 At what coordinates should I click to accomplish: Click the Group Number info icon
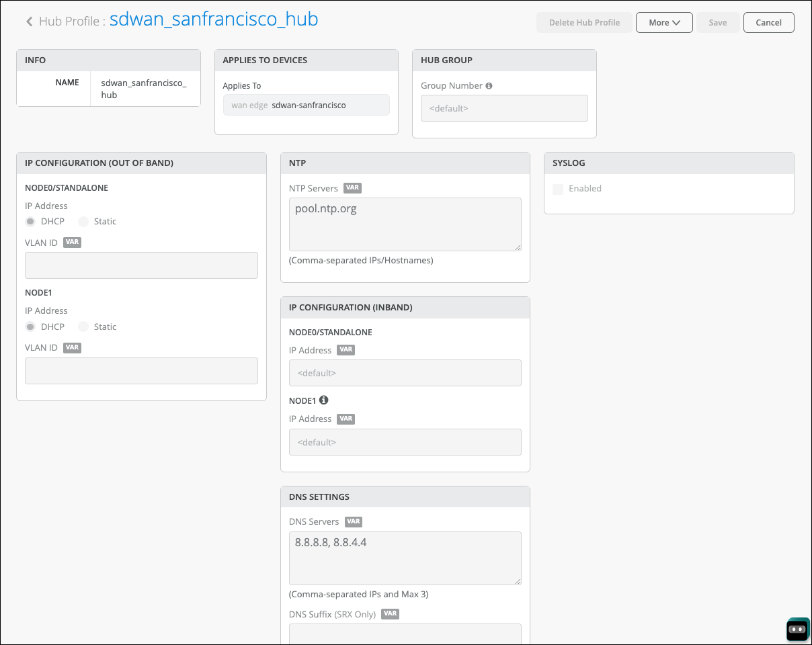tap(489, 86)
